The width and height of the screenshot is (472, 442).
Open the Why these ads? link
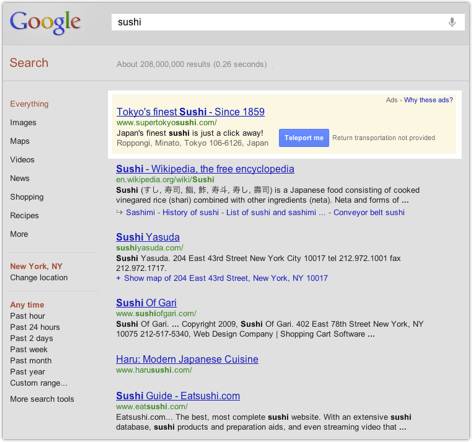tap(428, 100)
